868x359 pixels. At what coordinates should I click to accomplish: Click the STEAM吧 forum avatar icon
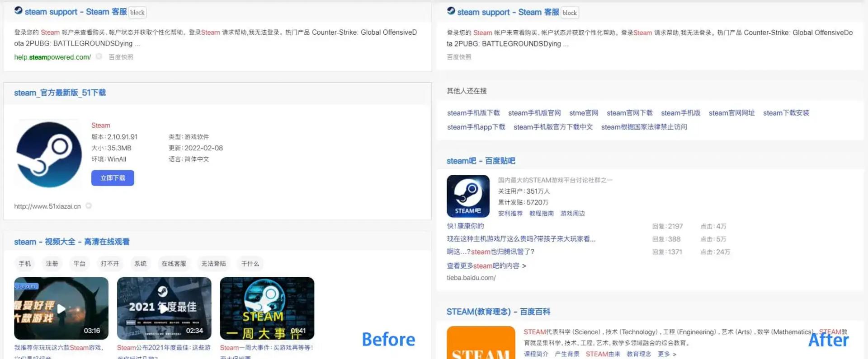[x=468, y=196]
